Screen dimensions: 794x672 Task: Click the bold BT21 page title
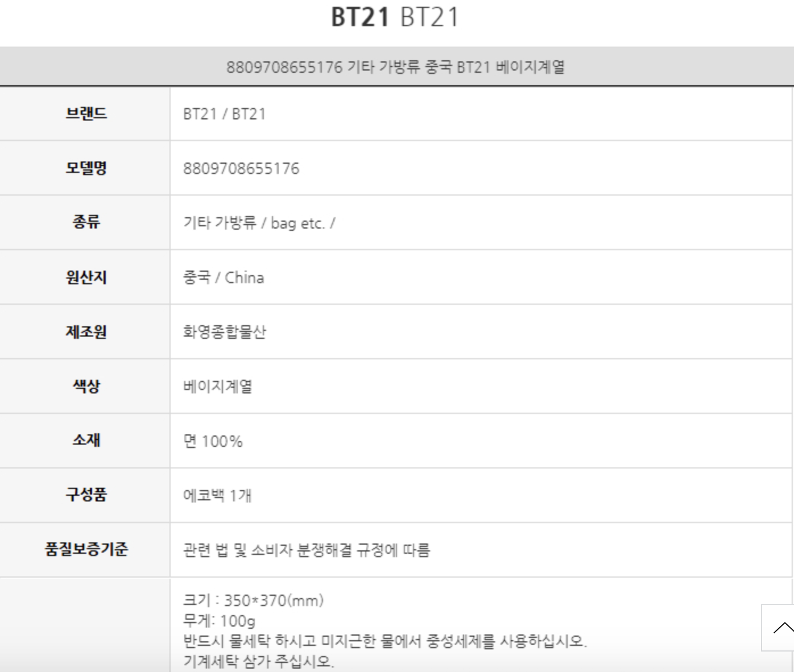pos(360,17)
